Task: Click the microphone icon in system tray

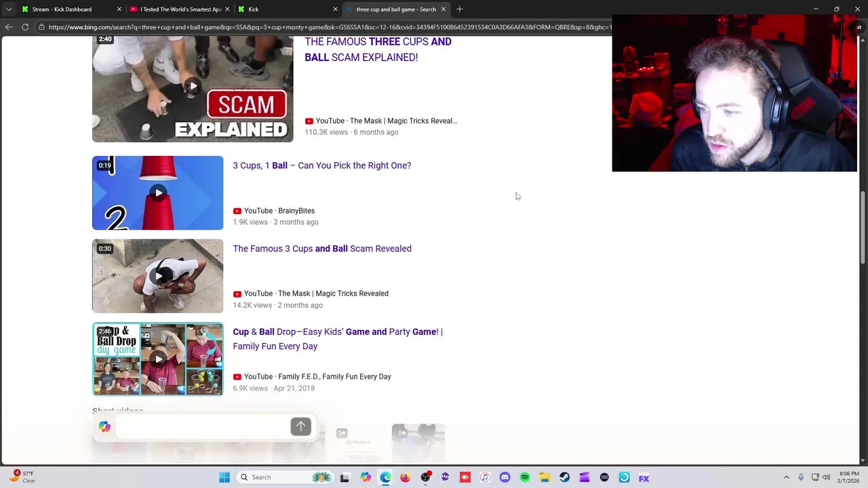Action: (x=801, y=477)
